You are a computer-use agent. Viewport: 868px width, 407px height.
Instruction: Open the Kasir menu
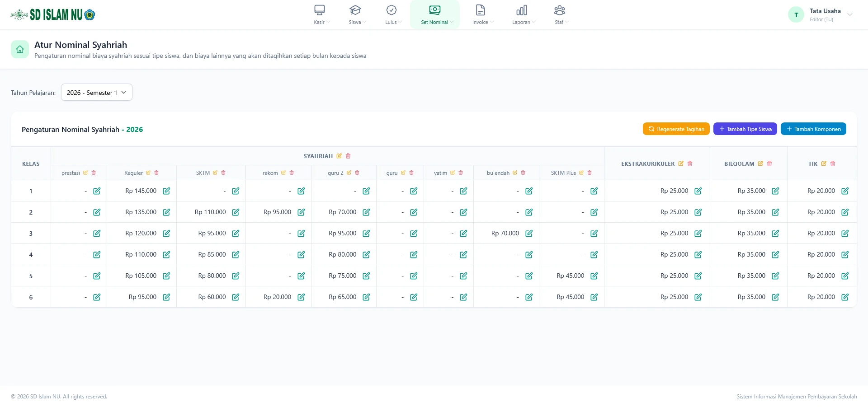pyautogui.click(x=321, y=14)
